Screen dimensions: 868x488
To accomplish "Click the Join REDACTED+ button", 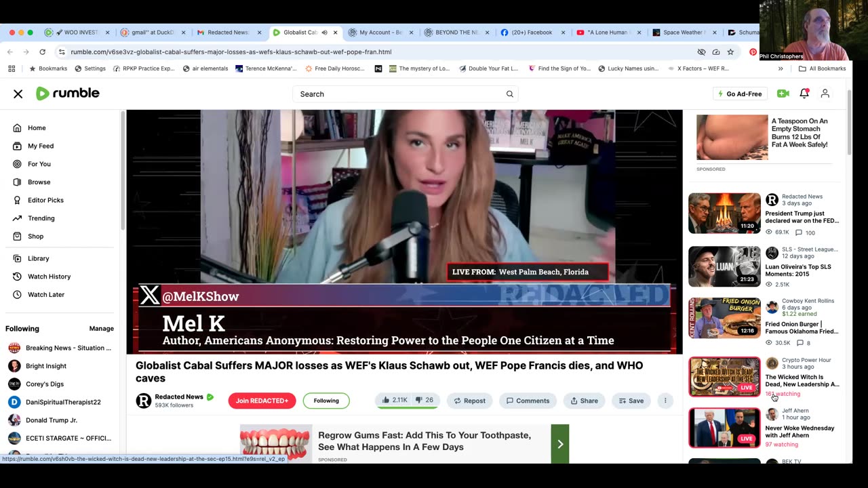I will (262, 401).
